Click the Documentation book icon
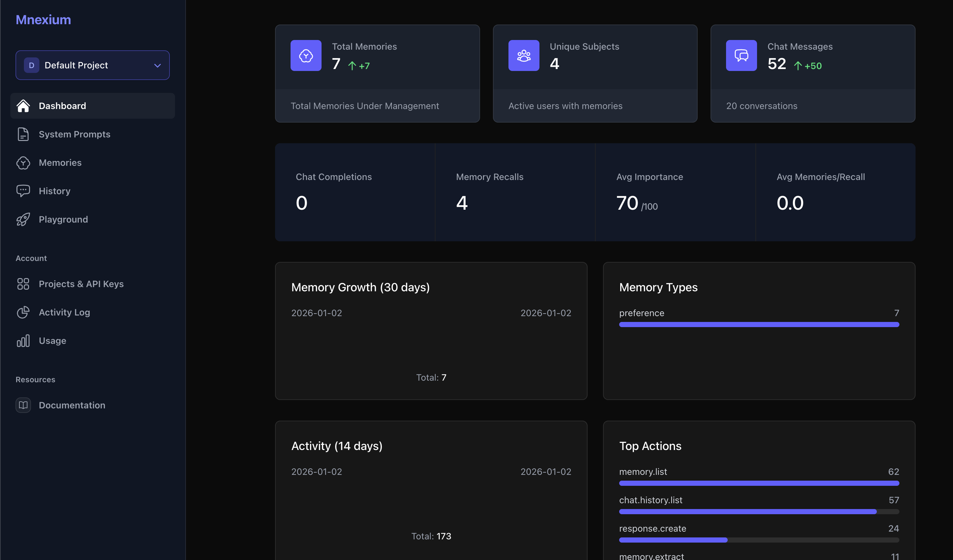The width and height of the screenshot is (953, 560). pyautogui.click(x=24, y=405)
